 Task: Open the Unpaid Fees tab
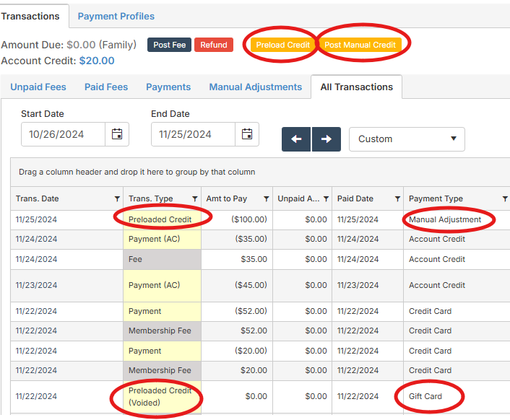[38, 87]
